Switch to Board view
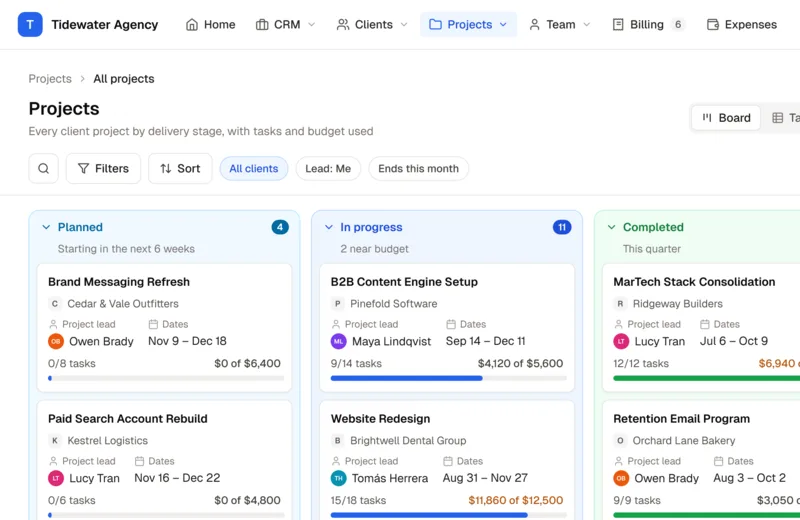800x520 pixels. pos(726,118)
